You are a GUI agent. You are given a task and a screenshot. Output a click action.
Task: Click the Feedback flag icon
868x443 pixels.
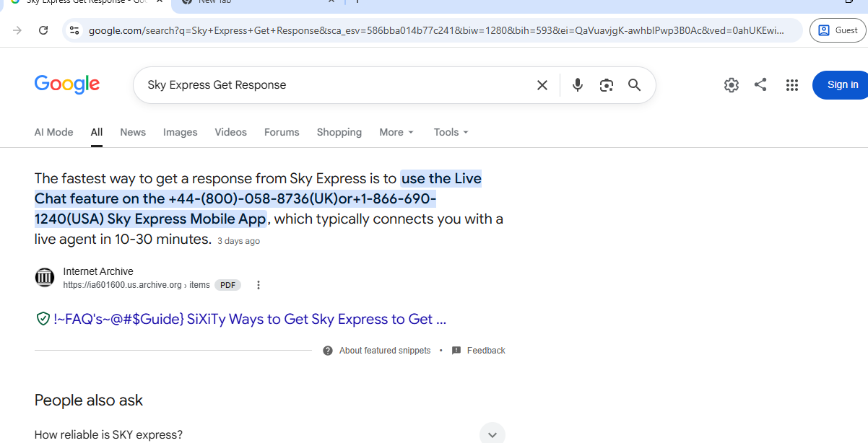456,351
